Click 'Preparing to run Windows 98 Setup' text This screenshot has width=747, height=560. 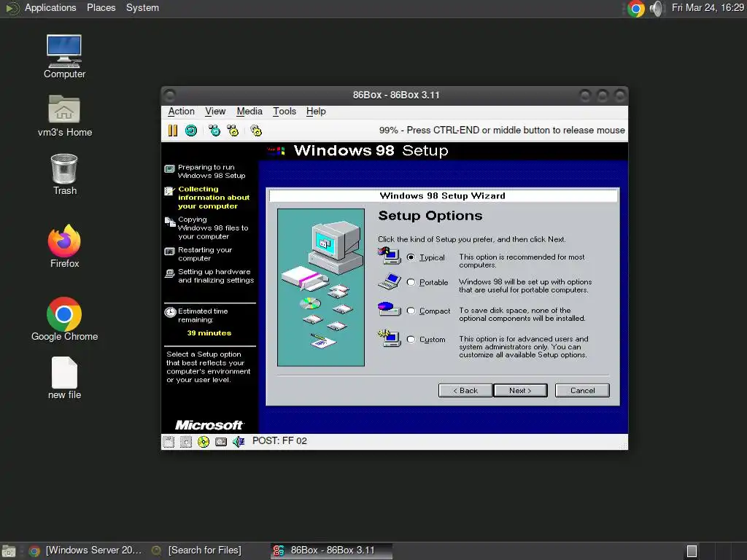point(212,171)
